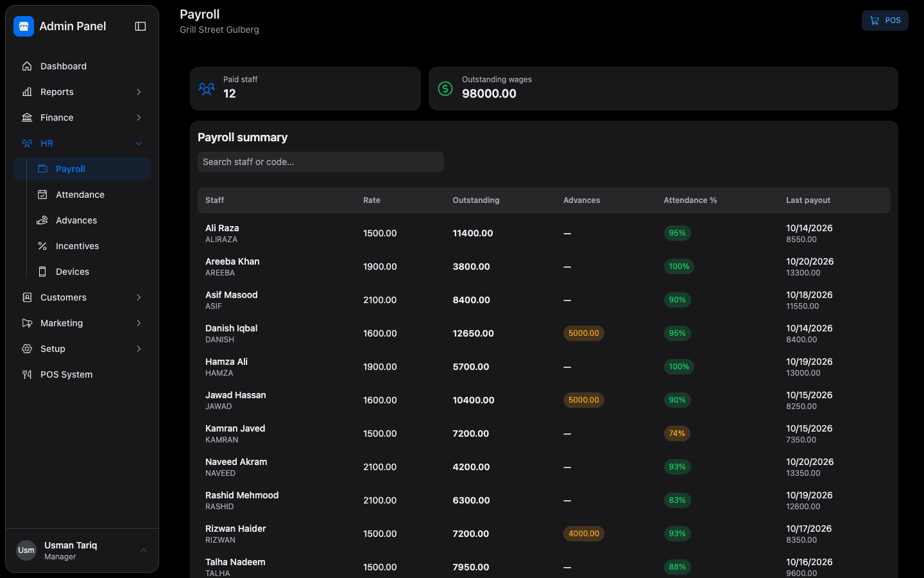The image size is (924, 578).
Task: Click the HR people icon
Action: 27,143
